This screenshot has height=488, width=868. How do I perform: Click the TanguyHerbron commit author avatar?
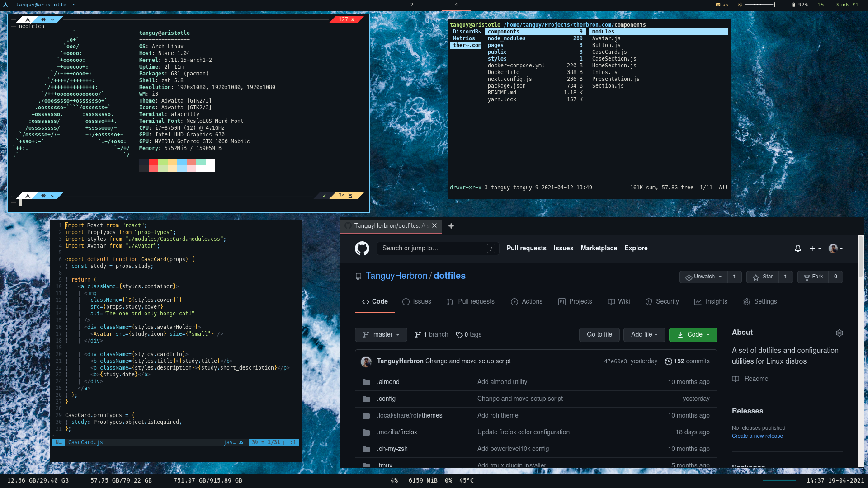[366, 361]
